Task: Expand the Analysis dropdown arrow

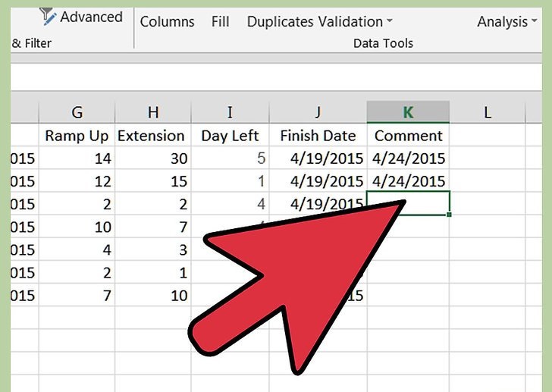Action: click(535, 20)
